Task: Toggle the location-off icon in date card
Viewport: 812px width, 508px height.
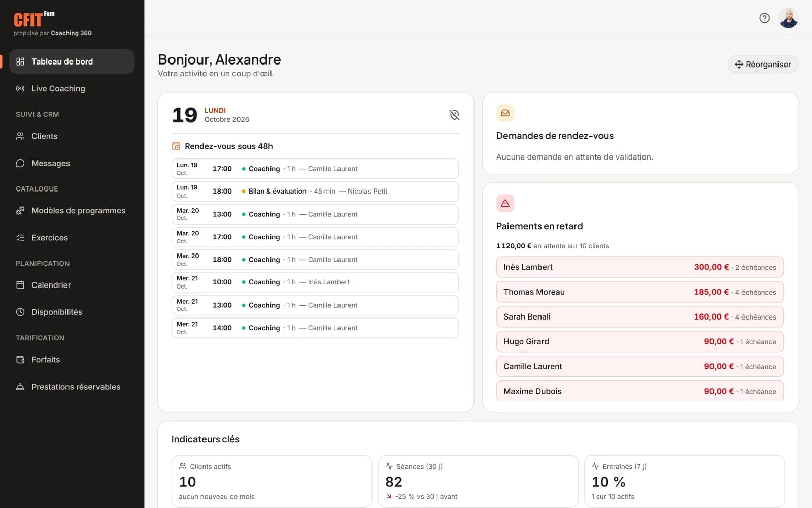Action: pyautogui.click(x=454, y=115)
